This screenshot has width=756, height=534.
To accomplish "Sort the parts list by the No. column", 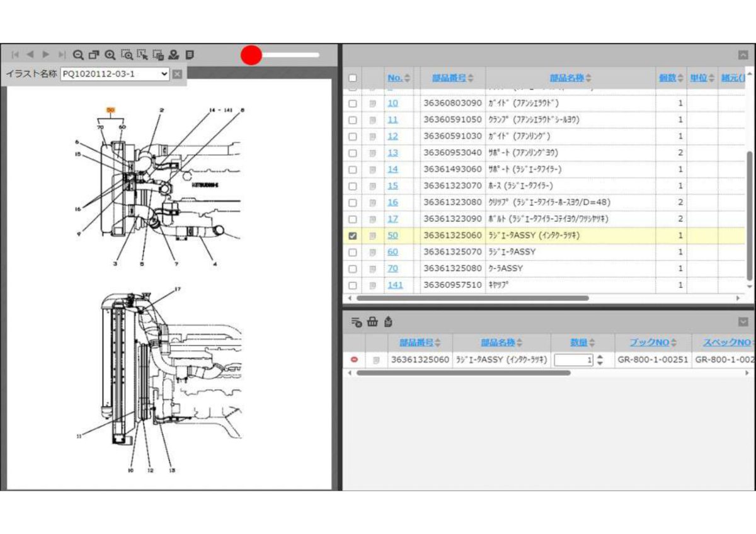I will coord(399,78).
